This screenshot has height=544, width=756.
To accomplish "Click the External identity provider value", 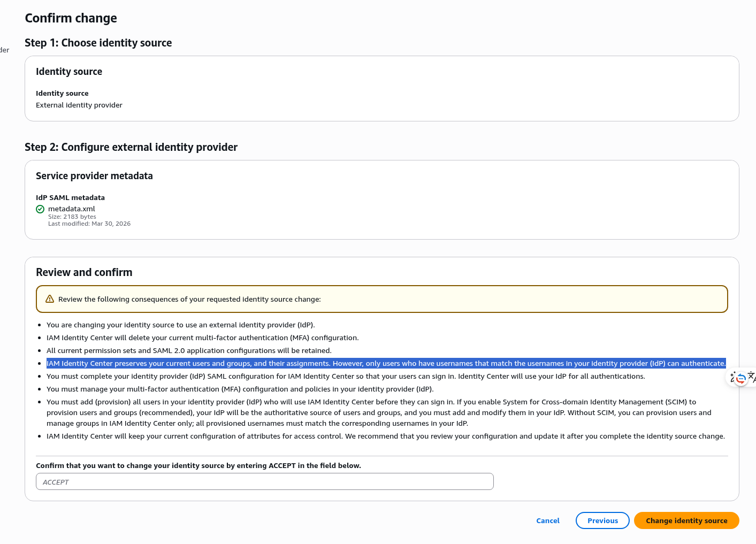I will (79, 105).
